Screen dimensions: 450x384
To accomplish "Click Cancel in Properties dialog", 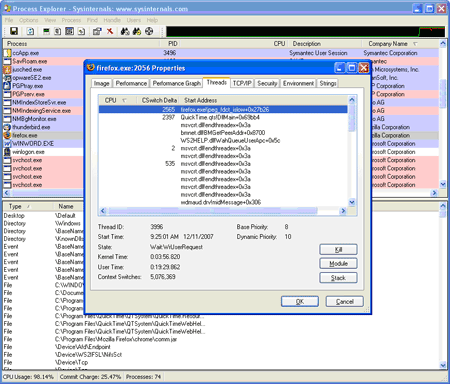I will (x=345, y=302).
